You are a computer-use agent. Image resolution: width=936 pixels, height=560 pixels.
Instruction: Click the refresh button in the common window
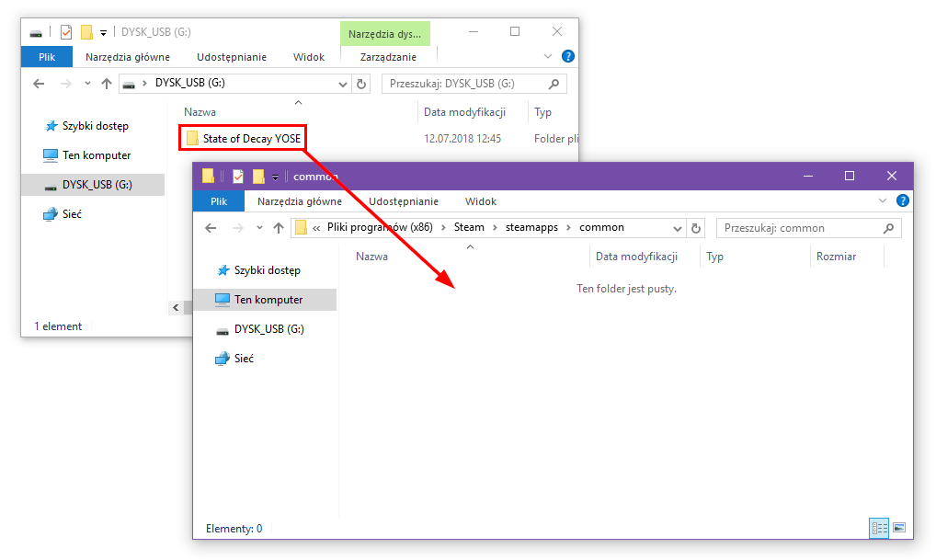696,228
